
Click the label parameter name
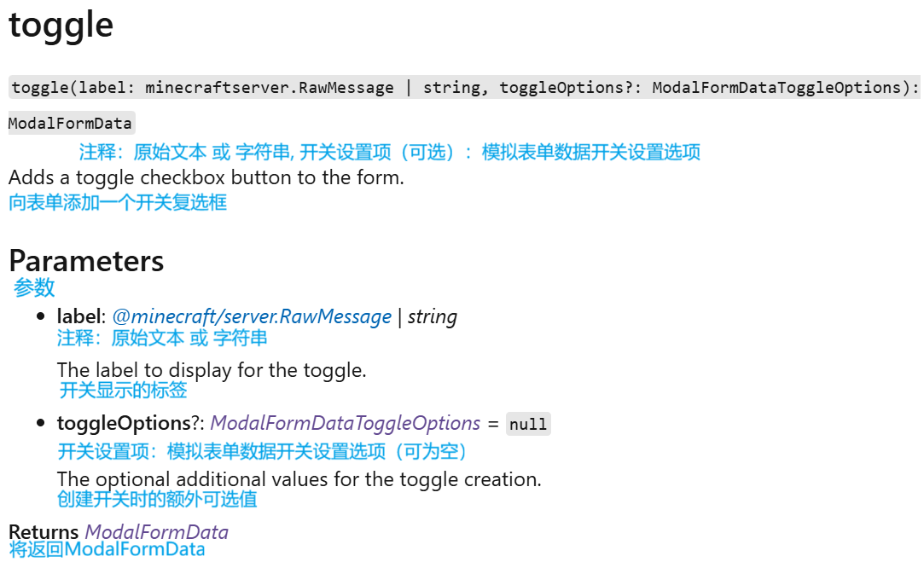click(79, 316)
